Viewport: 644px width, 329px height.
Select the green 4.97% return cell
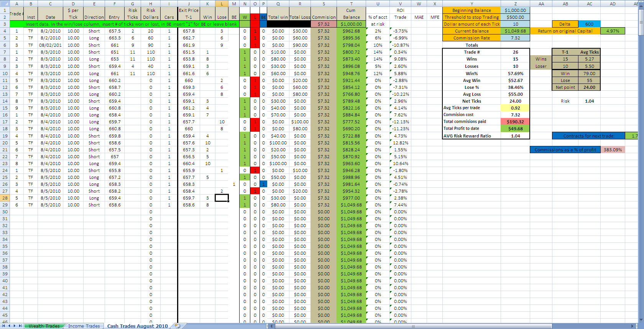point(613,31)
